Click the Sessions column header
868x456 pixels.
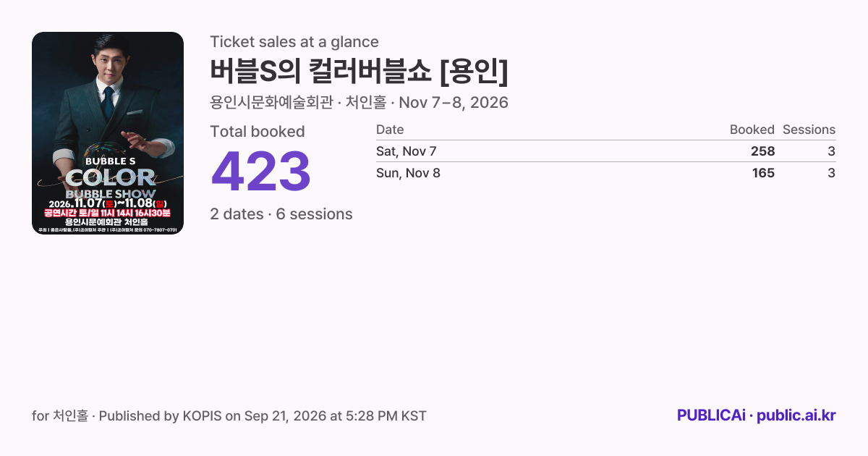point(809,130)
